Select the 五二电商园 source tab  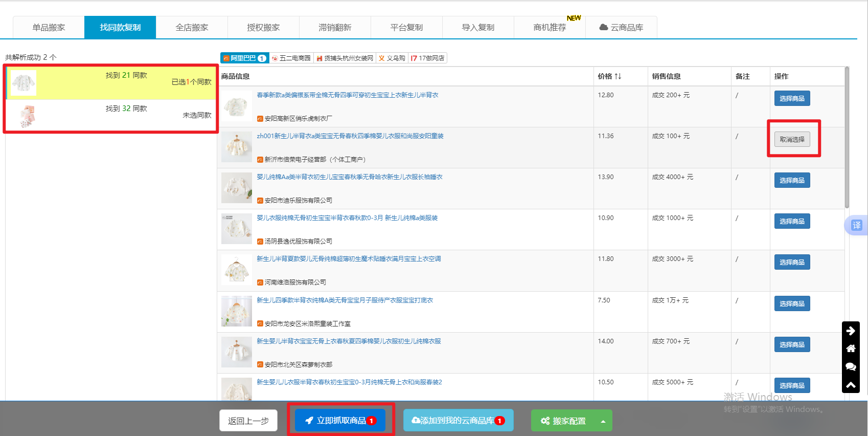pos(291,58)
